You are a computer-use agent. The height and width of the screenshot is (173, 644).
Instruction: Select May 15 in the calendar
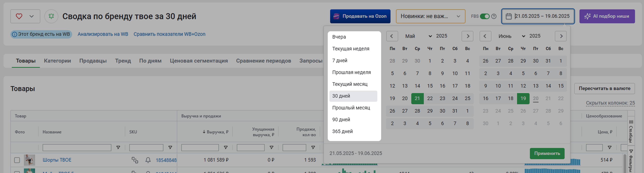(430, 86)
